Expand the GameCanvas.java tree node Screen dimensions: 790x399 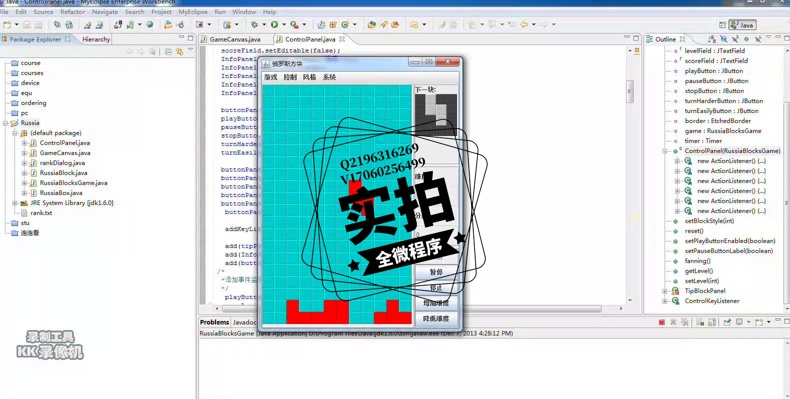(24, 153)
